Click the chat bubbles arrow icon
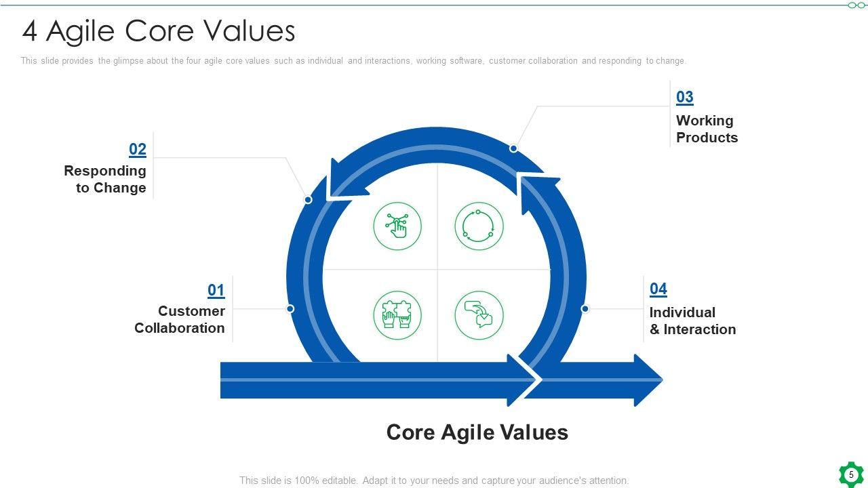Viewport: 868px width, 488px height. pyautogui.click(x=479, y=315)
